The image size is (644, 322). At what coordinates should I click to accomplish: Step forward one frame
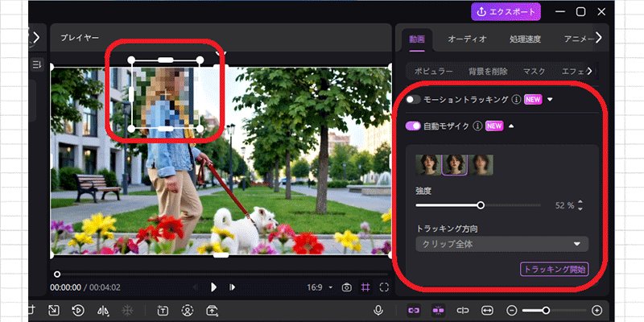(233, 287)
